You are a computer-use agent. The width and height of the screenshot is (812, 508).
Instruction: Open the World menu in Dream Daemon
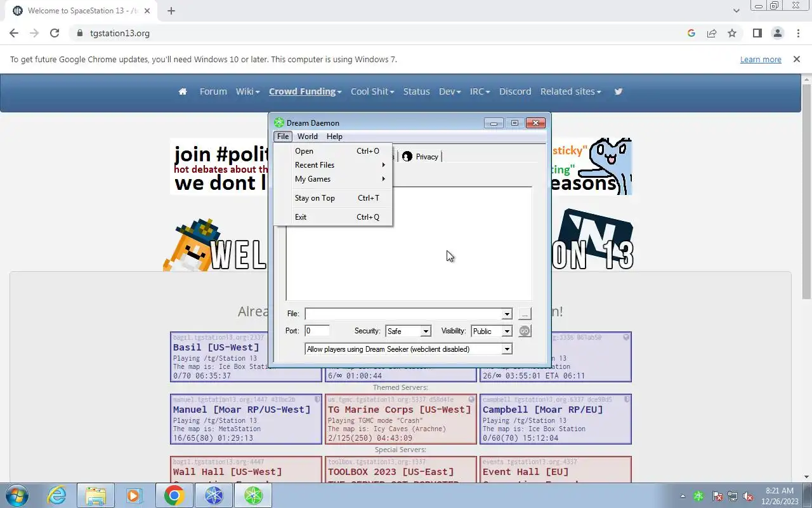pyautogui.click(x=308, y=137)
